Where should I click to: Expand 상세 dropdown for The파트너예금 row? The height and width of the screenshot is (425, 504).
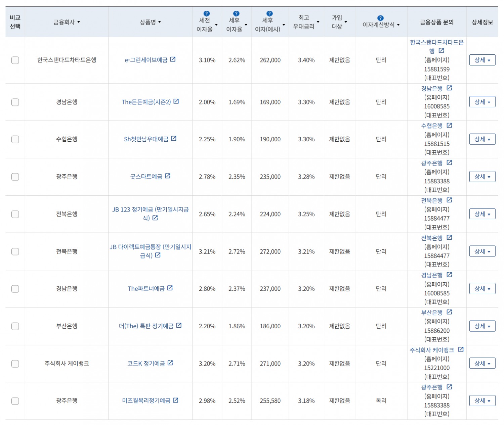[482, 289]
